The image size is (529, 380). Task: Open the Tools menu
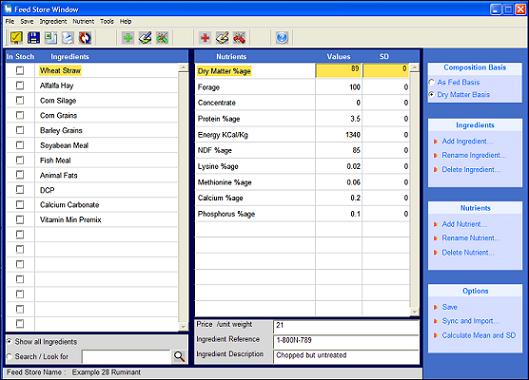107,21
